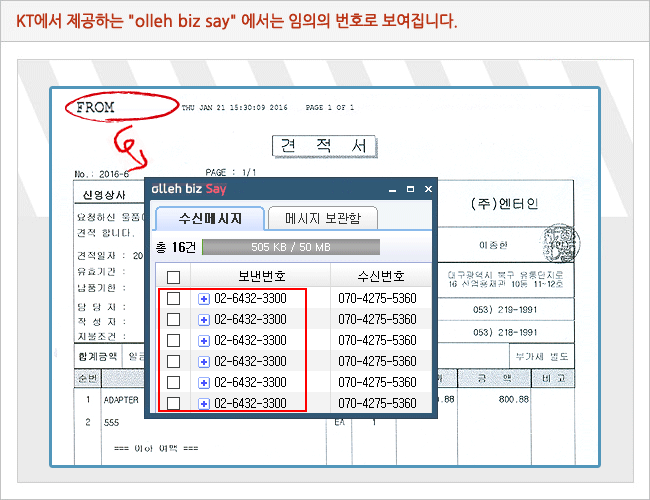Check the sixth message row checkbox

pos(173,403)
